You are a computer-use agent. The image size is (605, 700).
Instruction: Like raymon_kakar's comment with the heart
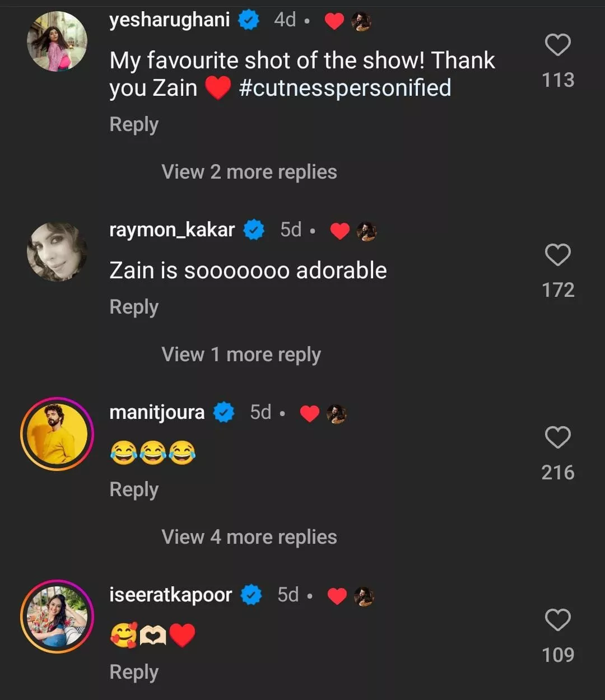coord(557,255)
